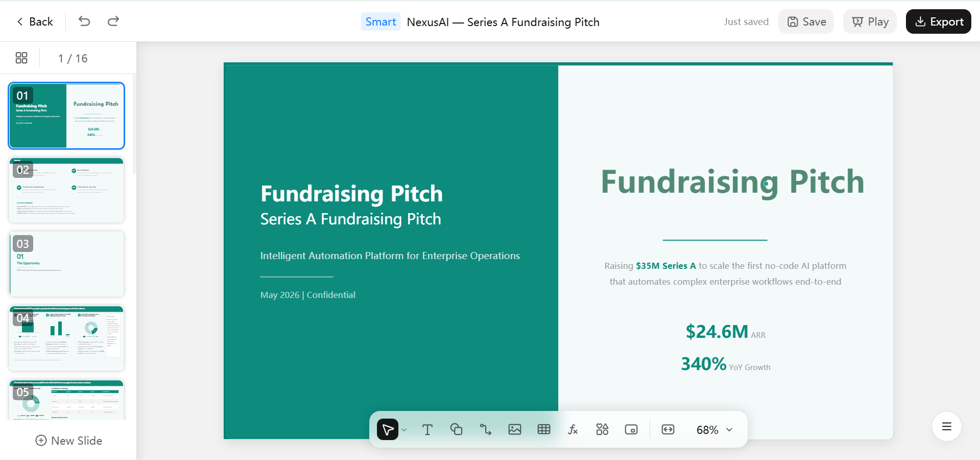Image resolution: width=980 pixels, height=460 pixels.
Task: Click the 'May 2026 | Confidential' text
Action: [308, 295]
